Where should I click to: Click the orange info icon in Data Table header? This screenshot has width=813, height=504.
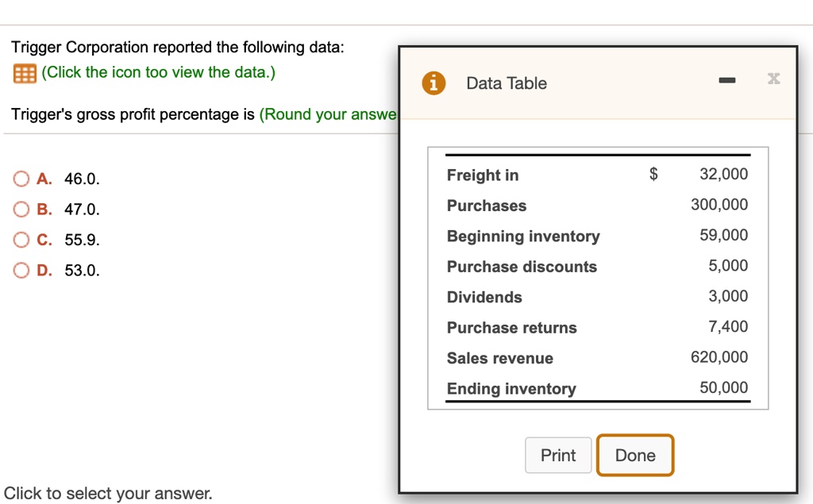point(433,83)
